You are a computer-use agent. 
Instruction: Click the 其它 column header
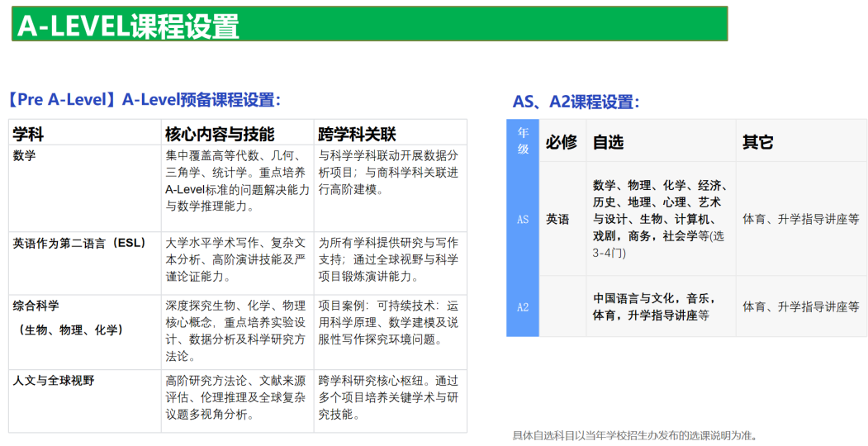(802, 140)
